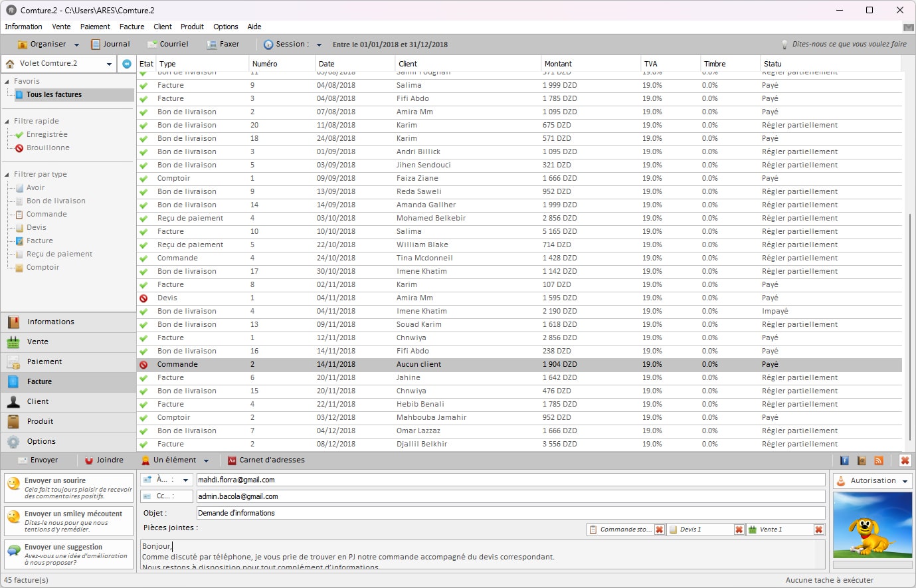The width and height of the screenshot is (916, 588).
Task: Open the Options menu in the menu bar
Action: (225, 27)
